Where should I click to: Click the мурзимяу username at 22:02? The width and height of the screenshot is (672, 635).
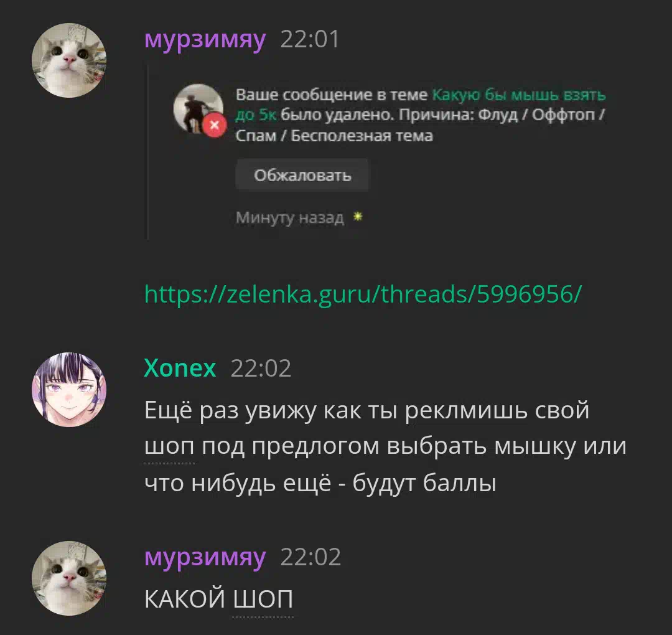point(205,557)
